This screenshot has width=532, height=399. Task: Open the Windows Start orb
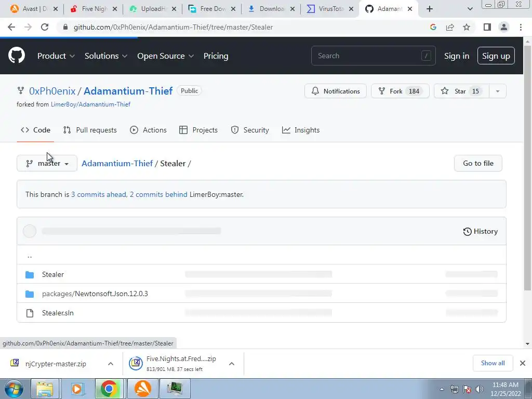pos(14,389)
